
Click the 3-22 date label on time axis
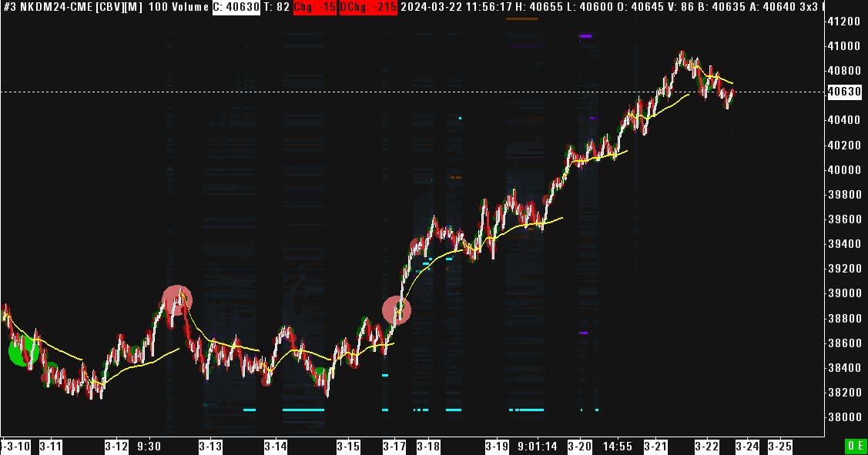[707, 446]
